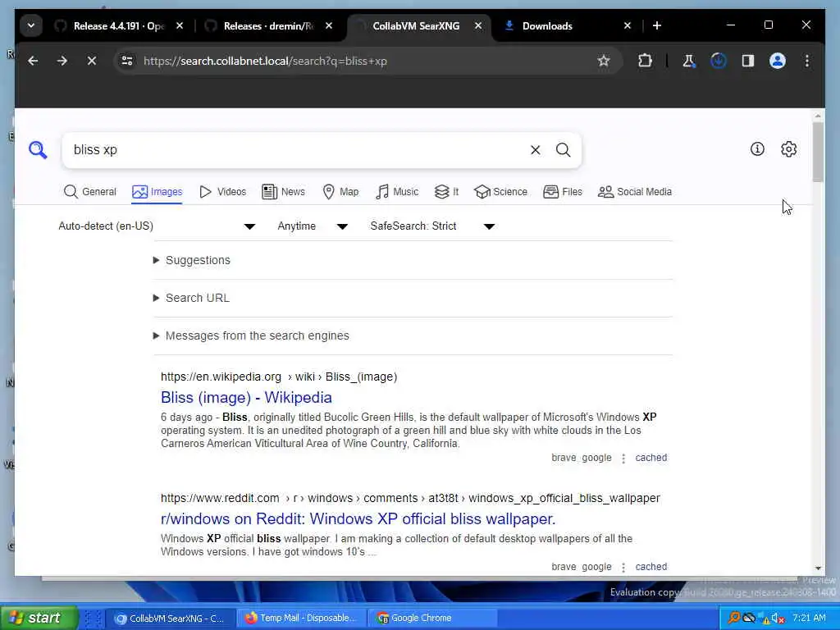Open cached version of Reddit result
This screenshot has height=630, width=840.
(x=651, y=567)
